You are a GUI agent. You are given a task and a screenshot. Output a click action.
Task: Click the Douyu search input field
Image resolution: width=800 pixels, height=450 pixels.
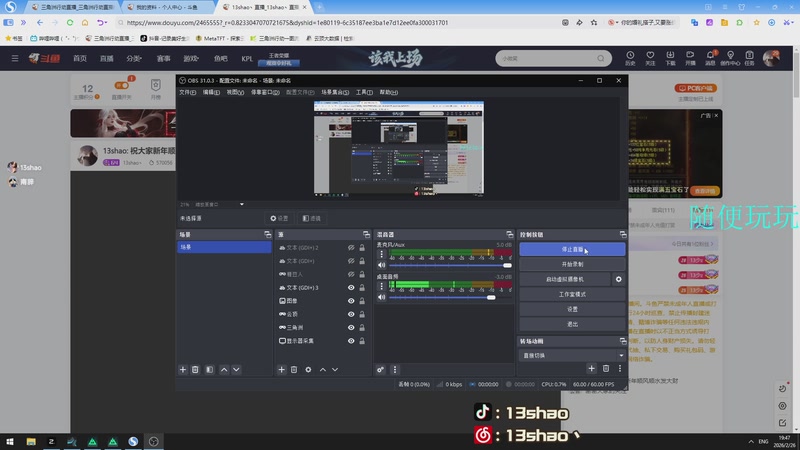(x=548, y=58)
